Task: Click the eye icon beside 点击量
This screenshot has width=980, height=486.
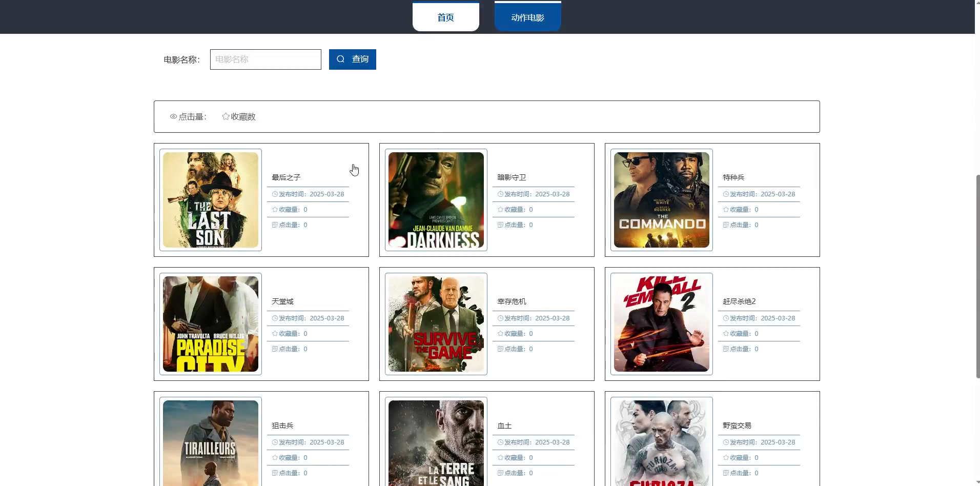Action: (173, 117)
